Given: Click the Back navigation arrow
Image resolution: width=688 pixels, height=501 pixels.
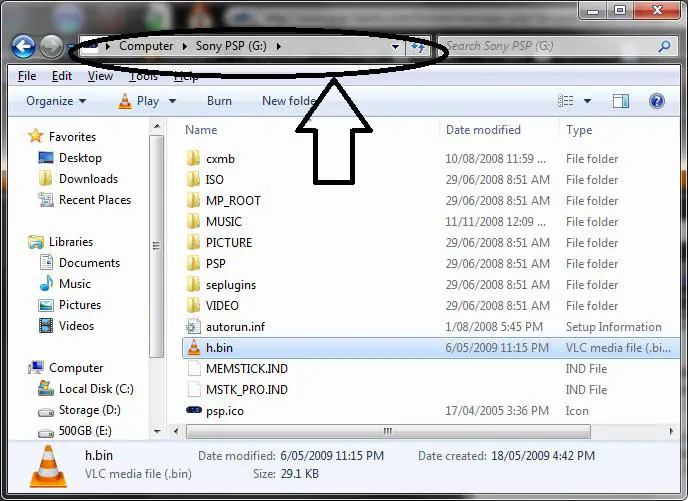Looking at the screenshot, I should point(23,47).
